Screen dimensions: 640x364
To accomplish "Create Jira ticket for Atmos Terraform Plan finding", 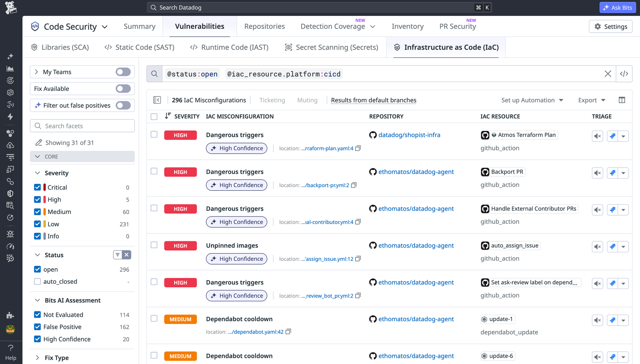I will (x=612, y=136).
